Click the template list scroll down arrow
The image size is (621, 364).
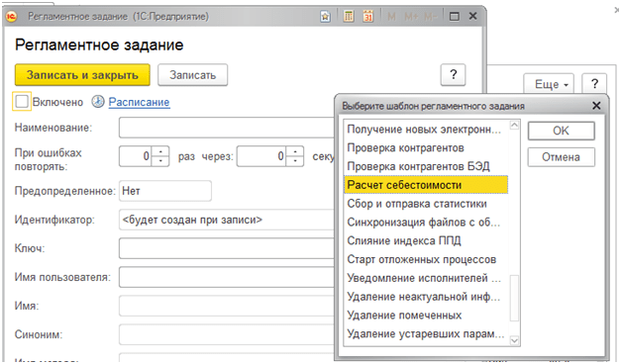(x=514, y=340)
